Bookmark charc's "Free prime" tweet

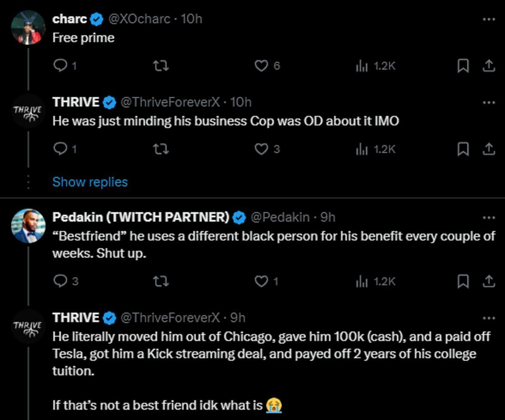[x=462, y=66]
